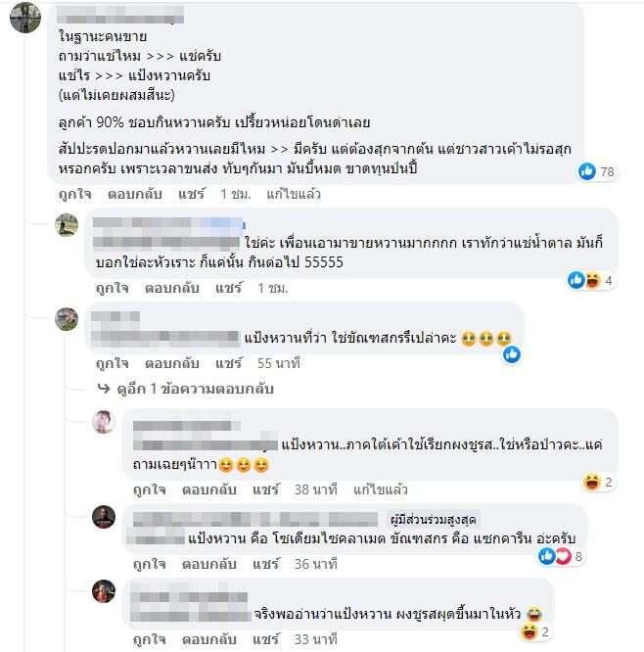Viewport: 644px width, 652px height.
Task: Open the 55 นาที timestamp link
Action: 279,363
